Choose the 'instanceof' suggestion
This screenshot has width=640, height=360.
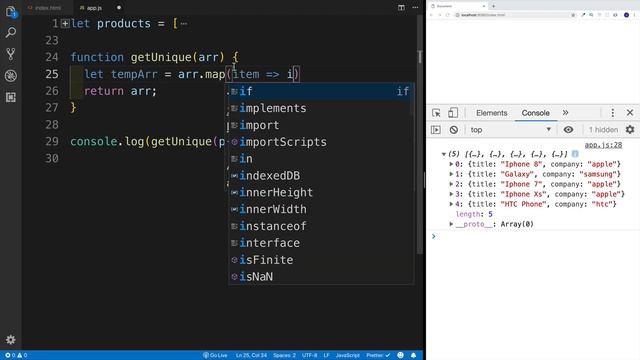coord(321,226)
